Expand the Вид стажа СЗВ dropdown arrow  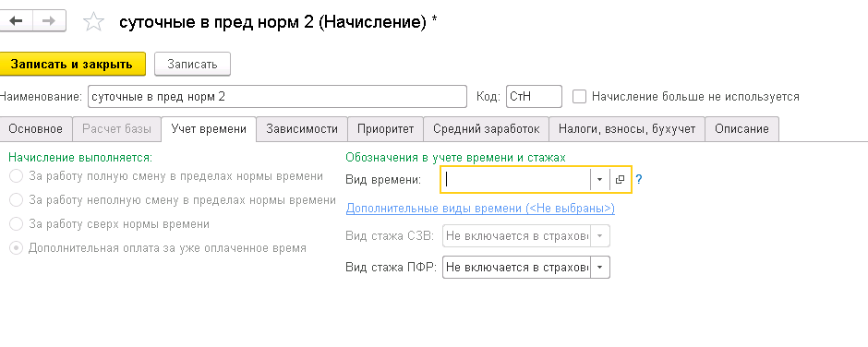[x=600, y=235]
